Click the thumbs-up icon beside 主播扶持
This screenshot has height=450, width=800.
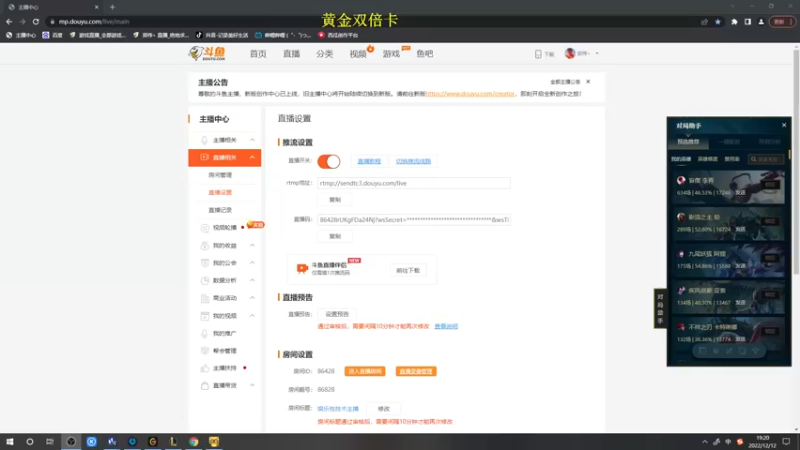[x=205, y=368]
